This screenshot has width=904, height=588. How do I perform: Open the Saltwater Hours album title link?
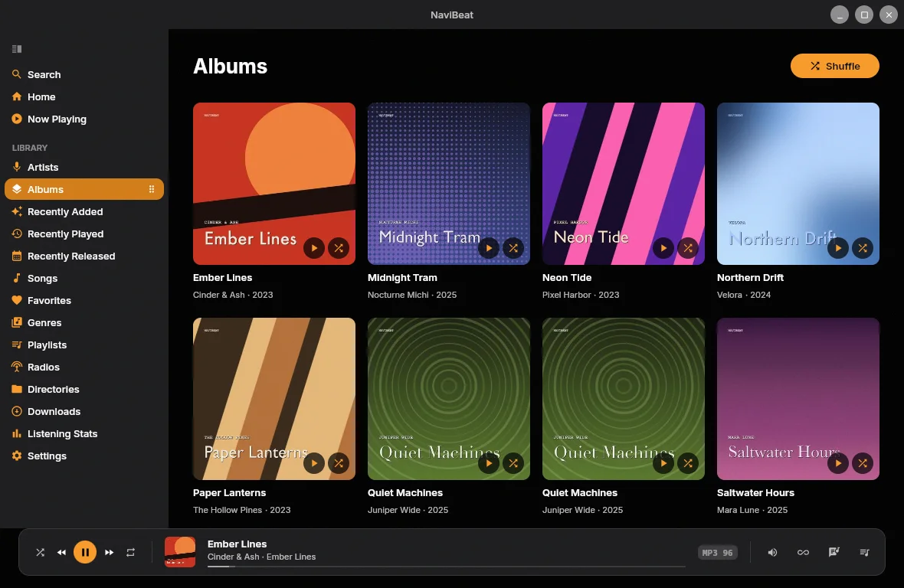755,493
